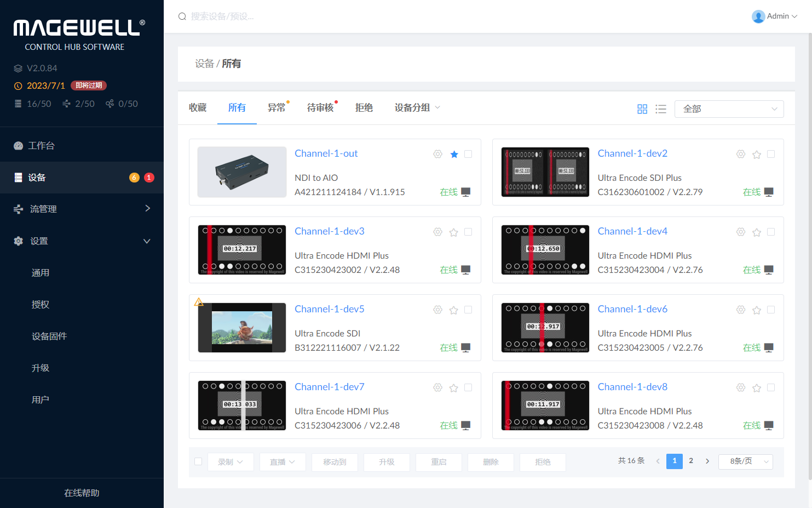
Task: Expand the 8条/页 page size dropdown
Action: point(745,461)
